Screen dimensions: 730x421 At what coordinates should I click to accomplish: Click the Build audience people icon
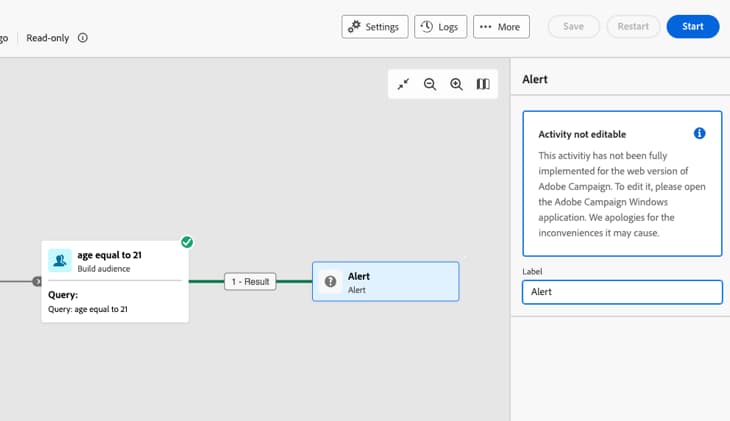60,260
